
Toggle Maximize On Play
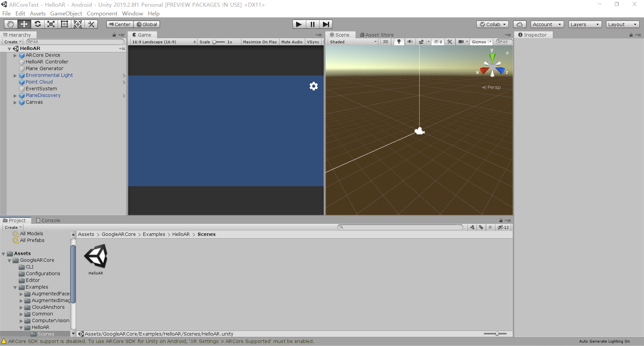(x=260, y=42)
